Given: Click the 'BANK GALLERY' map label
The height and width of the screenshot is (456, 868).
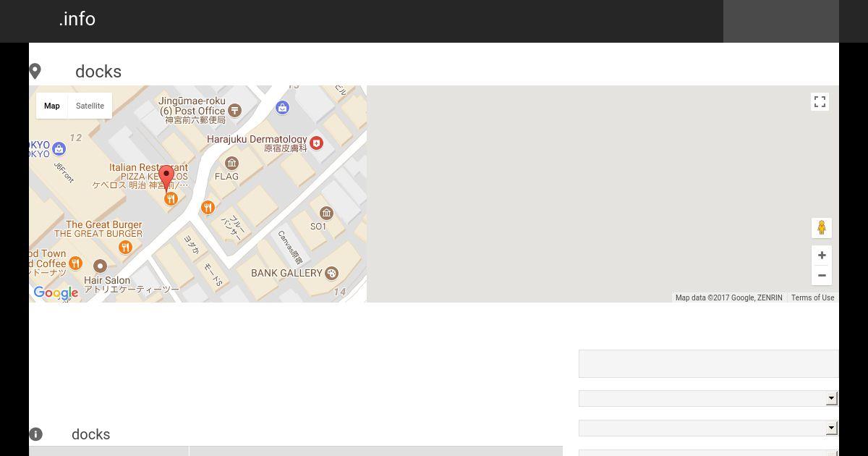Looking at the screenshot, I should coord(286,273).
